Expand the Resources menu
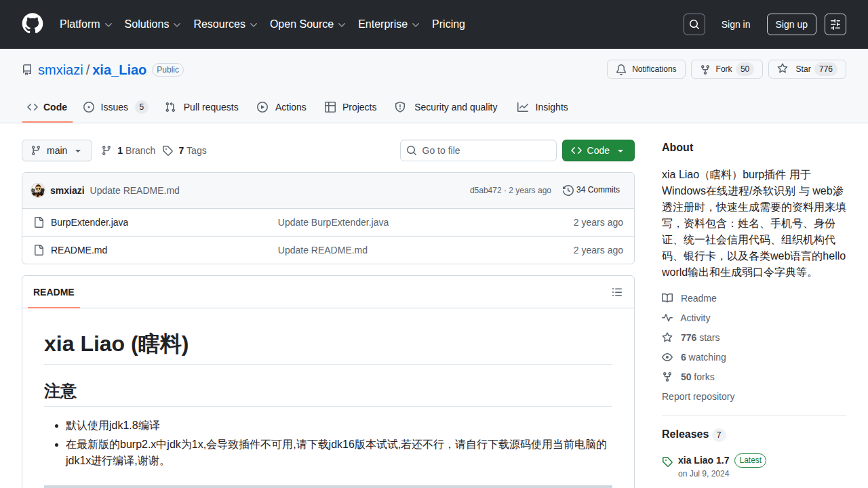Image resolution: width=868 pixels, height=488 pixels. click(x=226, y=24)
